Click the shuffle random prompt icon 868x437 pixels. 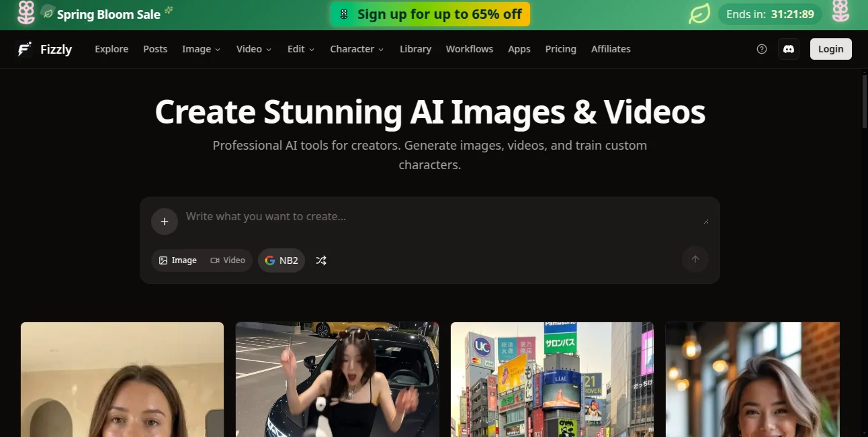coord(321,260)
